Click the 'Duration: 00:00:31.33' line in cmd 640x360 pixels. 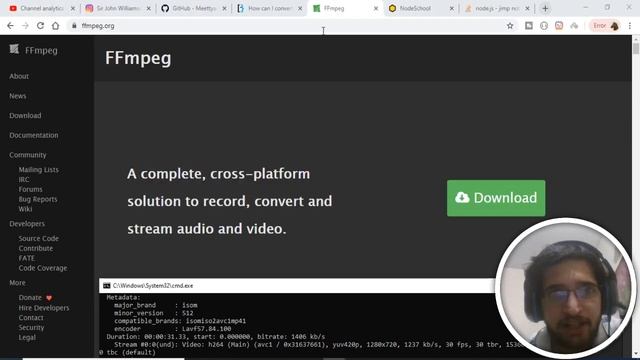pyautogui.click(x=216, y=337)
